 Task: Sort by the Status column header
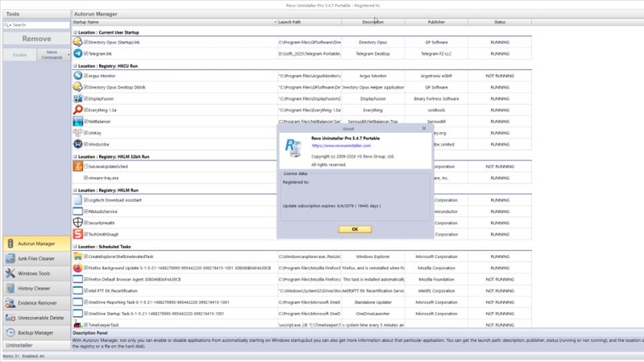(499, 23)
